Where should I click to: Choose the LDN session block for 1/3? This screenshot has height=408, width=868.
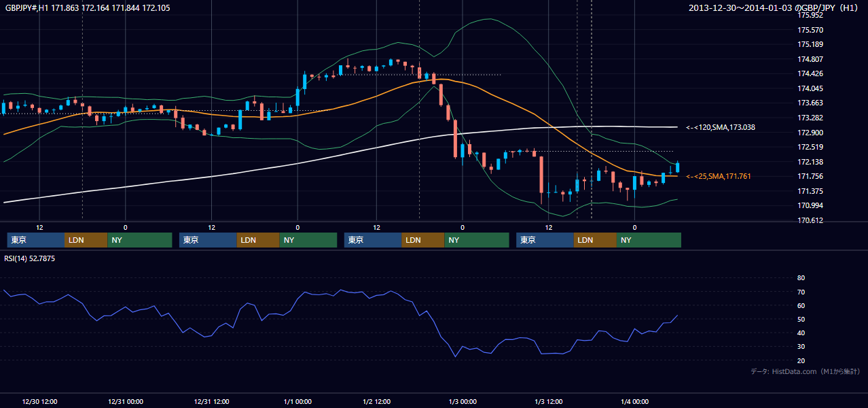click(x=595, y=240)
